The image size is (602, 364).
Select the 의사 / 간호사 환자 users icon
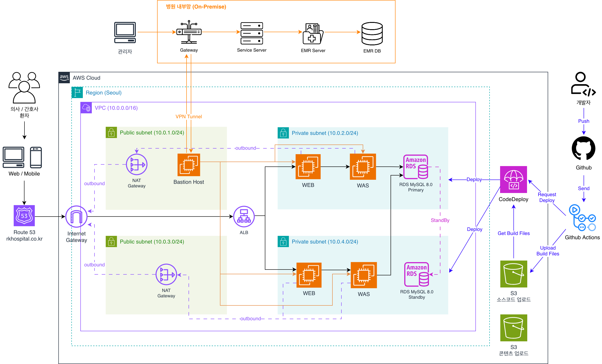pos(24,88)
